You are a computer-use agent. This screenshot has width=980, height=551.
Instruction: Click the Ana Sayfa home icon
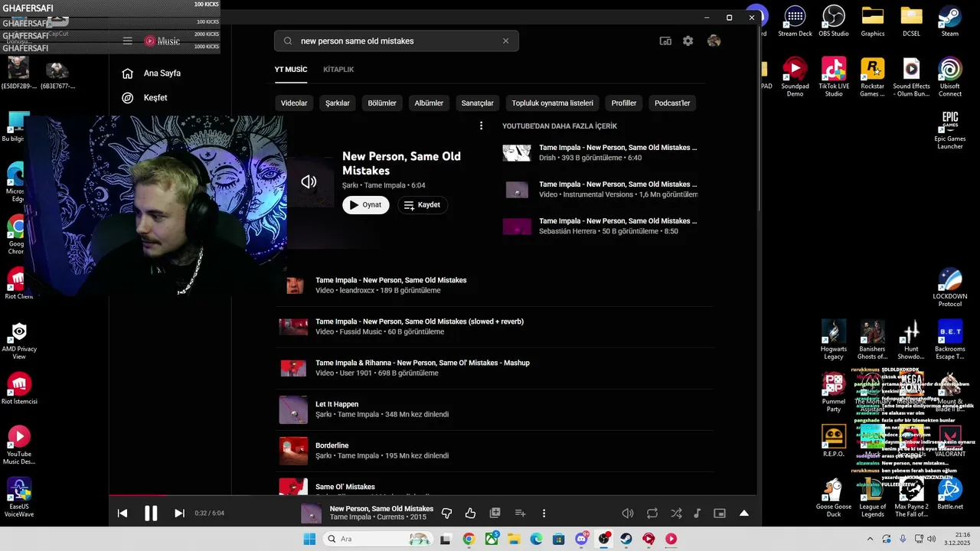pyautogui.click(x=128, y=73)
